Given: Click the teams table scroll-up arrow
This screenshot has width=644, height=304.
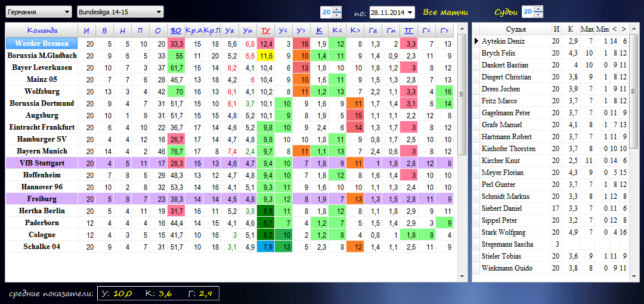Looking at the screenshot, I should point(463,29).
